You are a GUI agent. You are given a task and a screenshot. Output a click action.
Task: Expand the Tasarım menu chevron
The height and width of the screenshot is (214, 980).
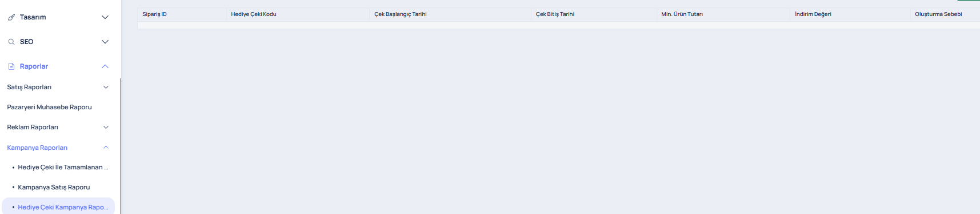[105, 17]
